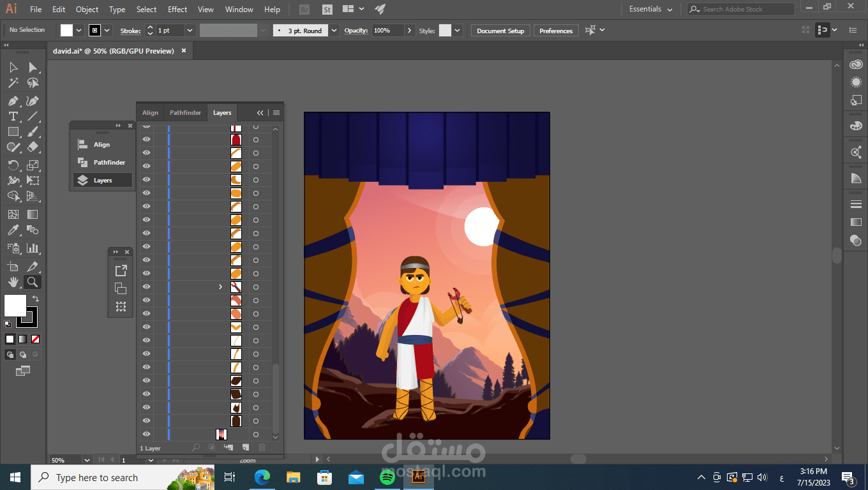The width and height of the screenshot is (868, 490).
Task: Click the Swap Fill and Stroke arrow
Action: point(36,299)
